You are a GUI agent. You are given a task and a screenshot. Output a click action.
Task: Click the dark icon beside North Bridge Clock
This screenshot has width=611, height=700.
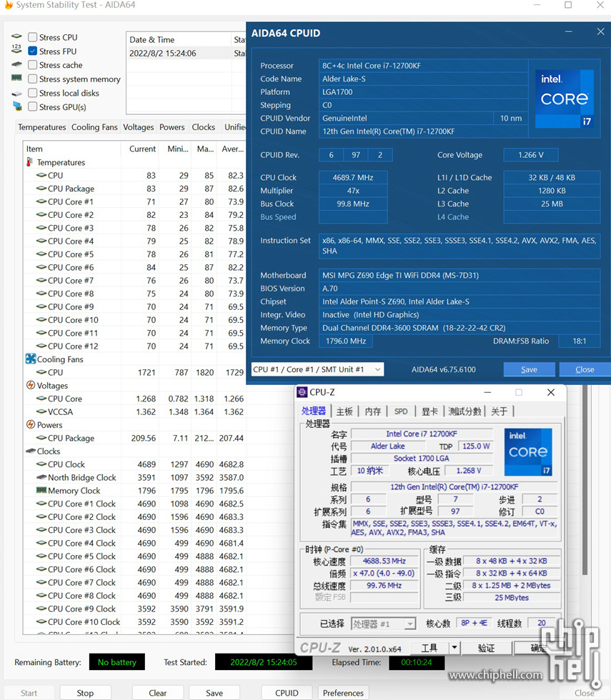[41, 477]
